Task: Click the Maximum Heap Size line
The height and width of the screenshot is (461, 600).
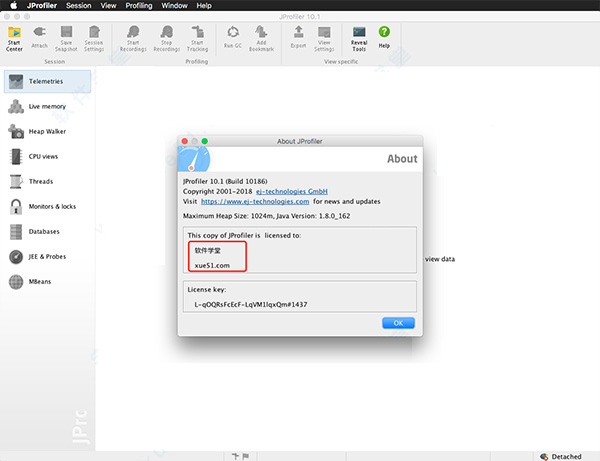Action: [266, 216]
